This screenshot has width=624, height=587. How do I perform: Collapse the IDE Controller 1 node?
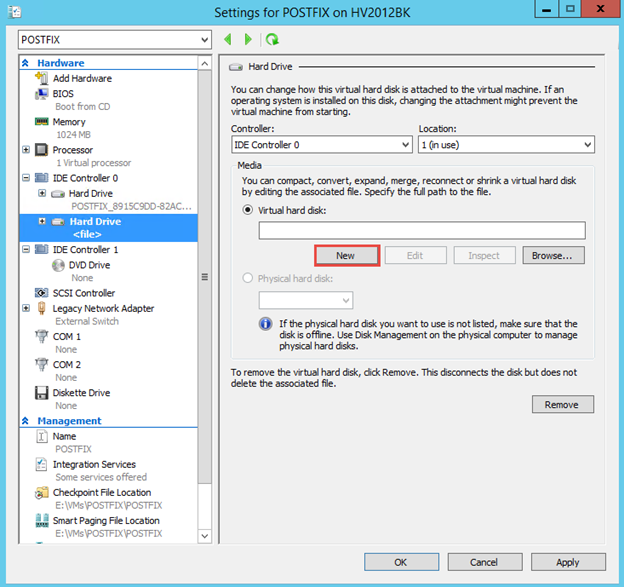click(x=26, y=249)
